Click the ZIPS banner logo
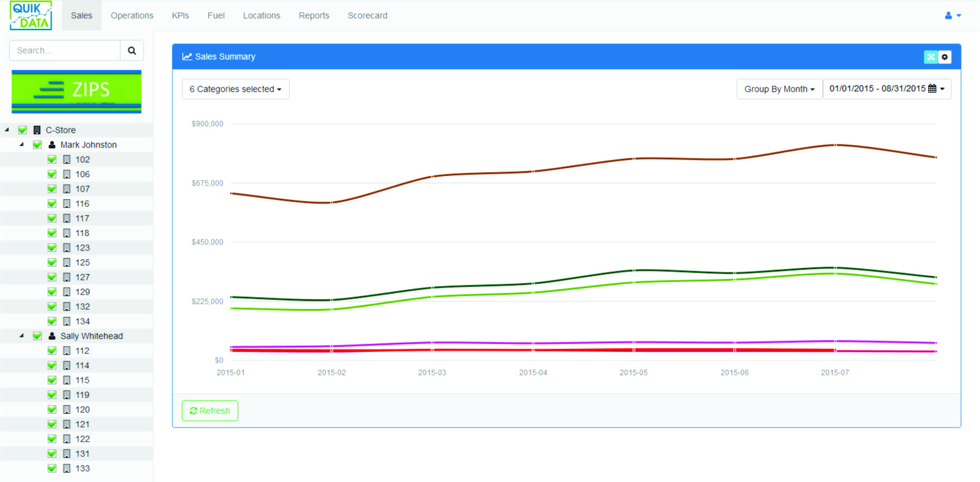Image resolution: width=980 pixels, height=482 pixels. (76, 92)
